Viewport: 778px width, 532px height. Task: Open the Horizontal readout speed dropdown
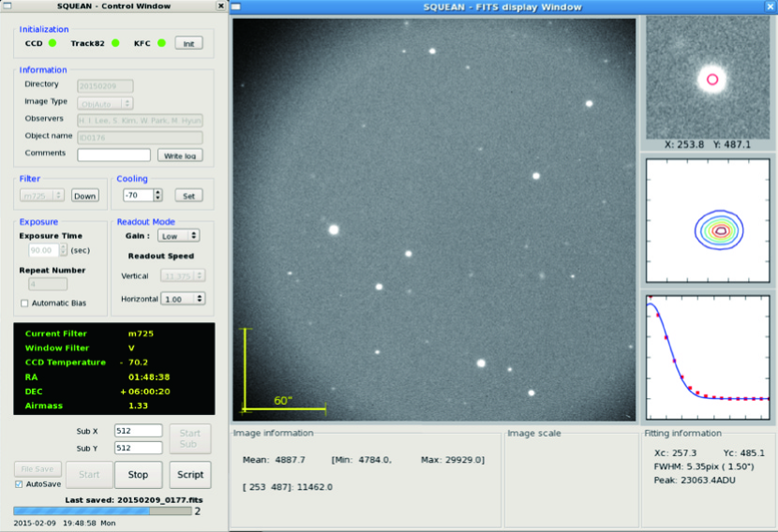tap(182, 299)
